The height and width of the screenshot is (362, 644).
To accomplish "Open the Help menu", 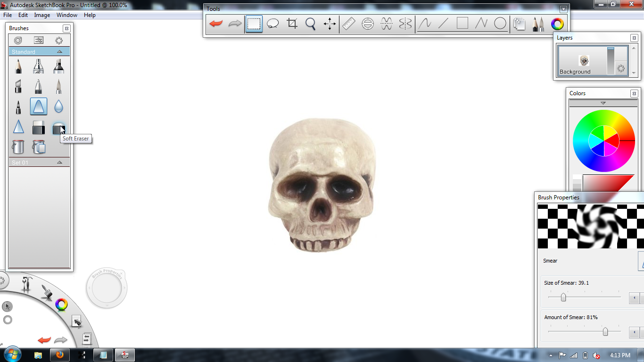I will click(x=90, y=15).
